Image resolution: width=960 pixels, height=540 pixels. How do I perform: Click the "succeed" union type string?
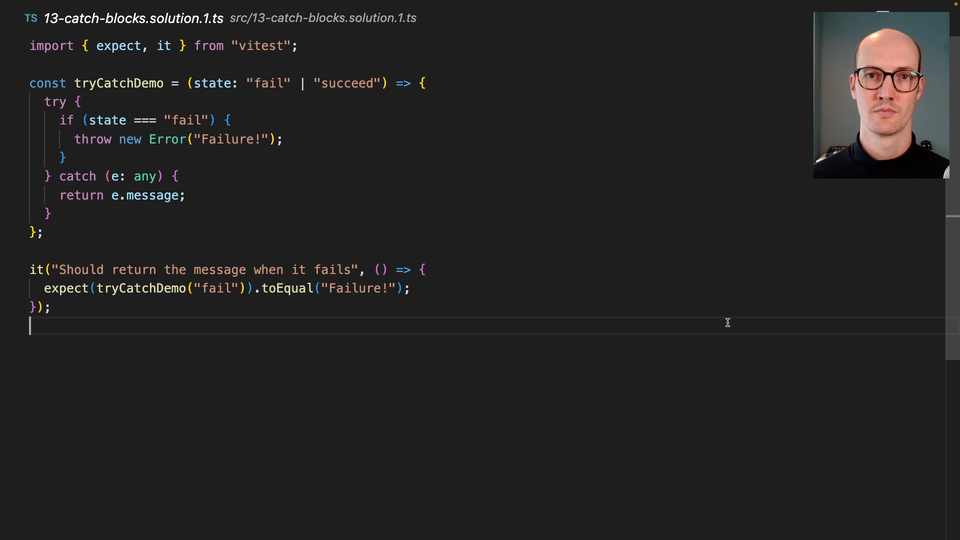point(349,83)
